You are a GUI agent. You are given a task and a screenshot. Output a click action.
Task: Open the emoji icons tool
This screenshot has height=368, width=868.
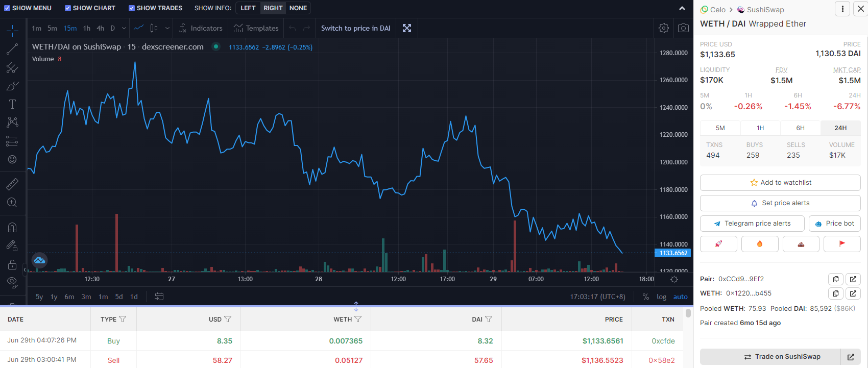[x=12, y=159]
